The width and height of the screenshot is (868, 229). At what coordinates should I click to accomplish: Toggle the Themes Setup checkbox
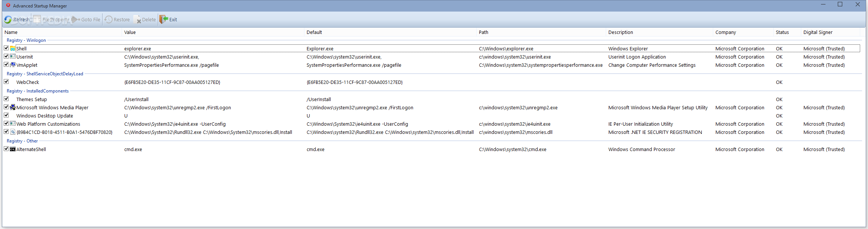click(6, 99)
